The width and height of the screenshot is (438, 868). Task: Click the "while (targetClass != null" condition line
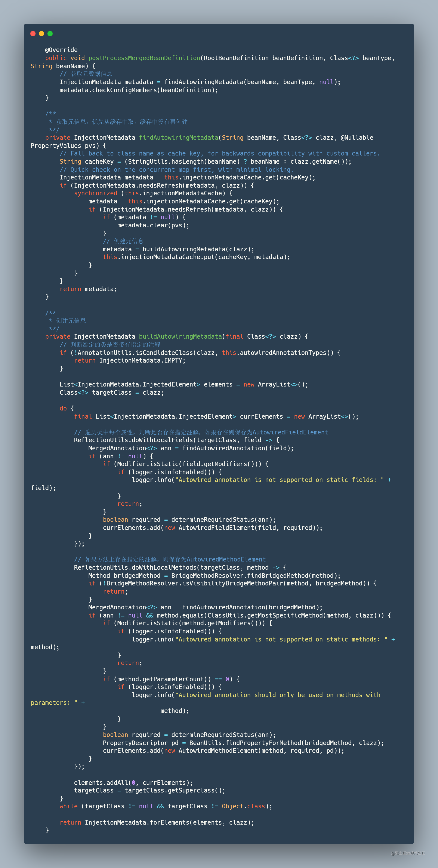(x=166, y=806)
